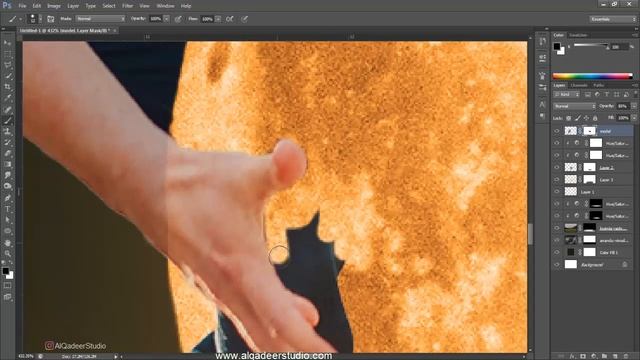Select the History Brush tool
Image resolution: width=640 pixels, height=360 pixels.
click(7, 142)
